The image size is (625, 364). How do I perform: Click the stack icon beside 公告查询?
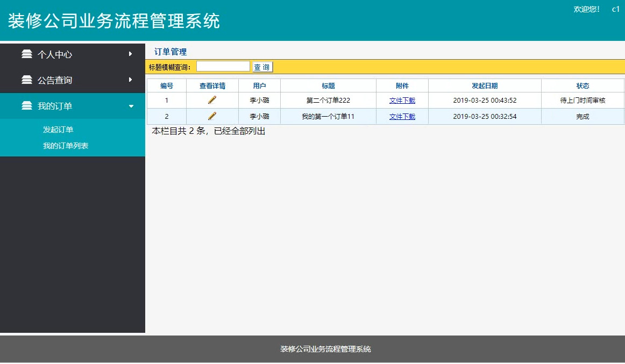[27, 80]
